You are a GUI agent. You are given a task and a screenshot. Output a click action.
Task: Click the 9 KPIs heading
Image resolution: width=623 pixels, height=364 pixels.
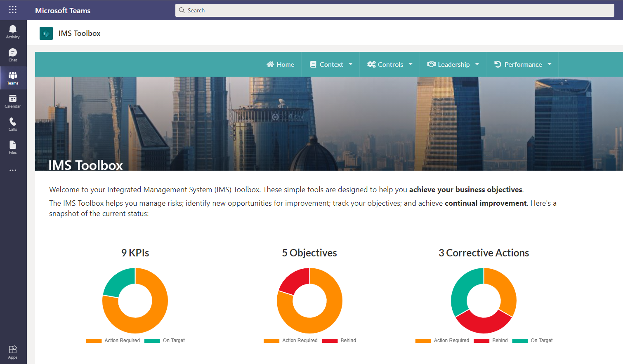point(135,253)
